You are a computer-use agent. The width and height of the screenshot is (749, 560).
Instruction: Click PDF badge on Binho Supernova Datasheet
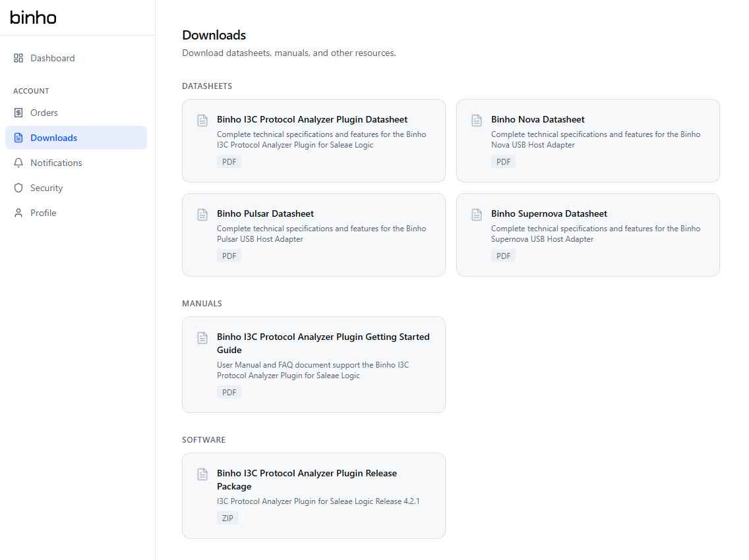(503, 256)
